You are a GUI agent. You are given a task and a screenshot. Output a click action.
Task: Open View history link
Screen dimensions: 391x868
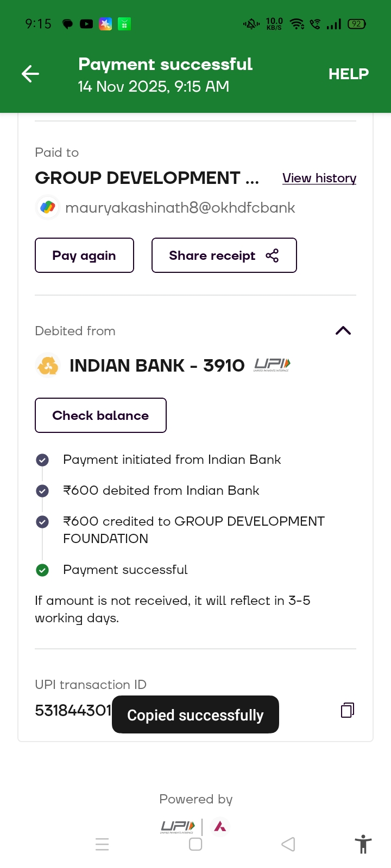click(x=319, y=178)
